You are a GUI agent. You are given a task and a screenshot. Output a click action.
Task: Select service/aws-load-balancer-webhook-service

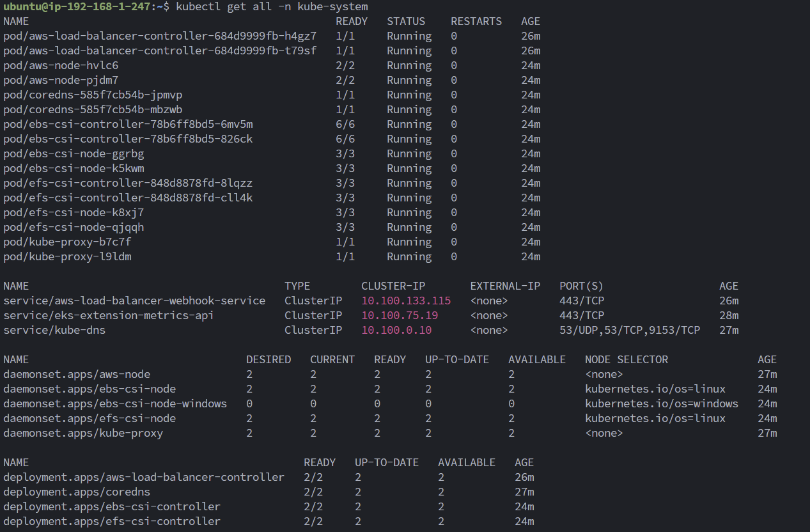[x=134, y=301]
